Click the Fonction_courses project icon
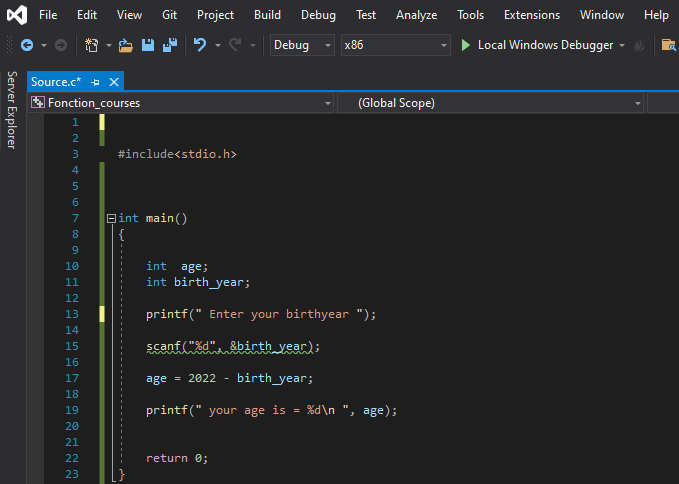This screenshot has width=679, height=484. 38,103
